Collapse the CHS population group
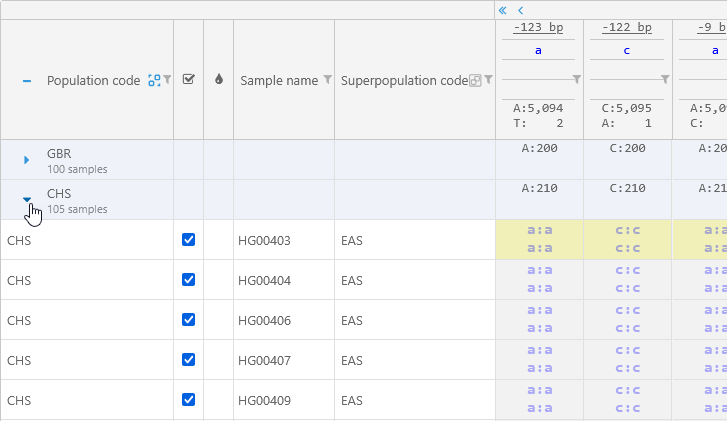This screenshot has width=727, height=421. click(27, 200)
